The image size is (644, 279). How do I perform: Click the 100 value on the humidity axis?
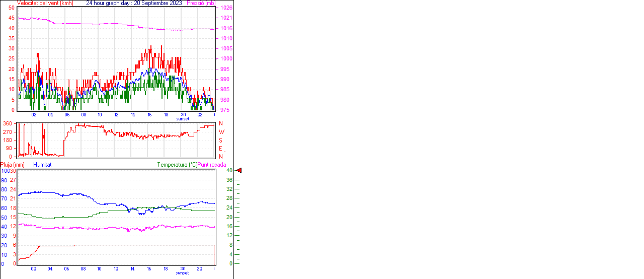(5, 171)
